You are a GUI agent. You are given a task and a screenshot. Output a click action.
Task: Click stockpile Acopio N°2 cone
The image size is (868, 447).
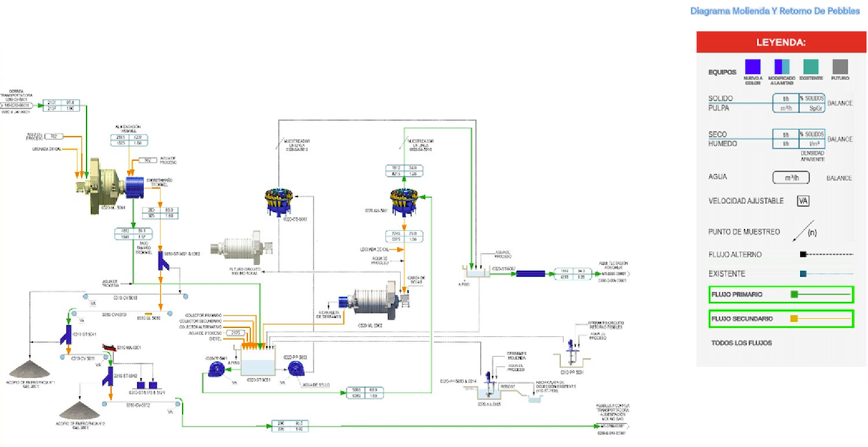click(x=80, y=411)
